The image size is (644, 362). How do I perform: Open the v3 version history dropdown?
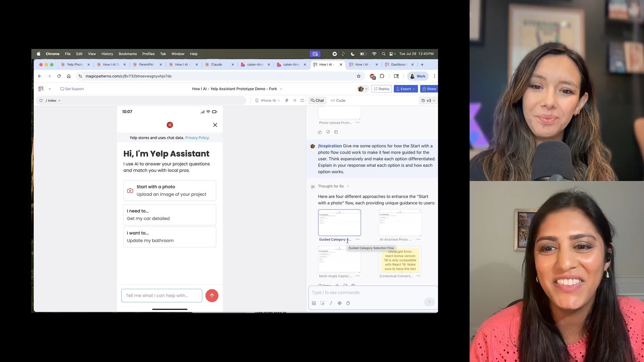(428, 101)
